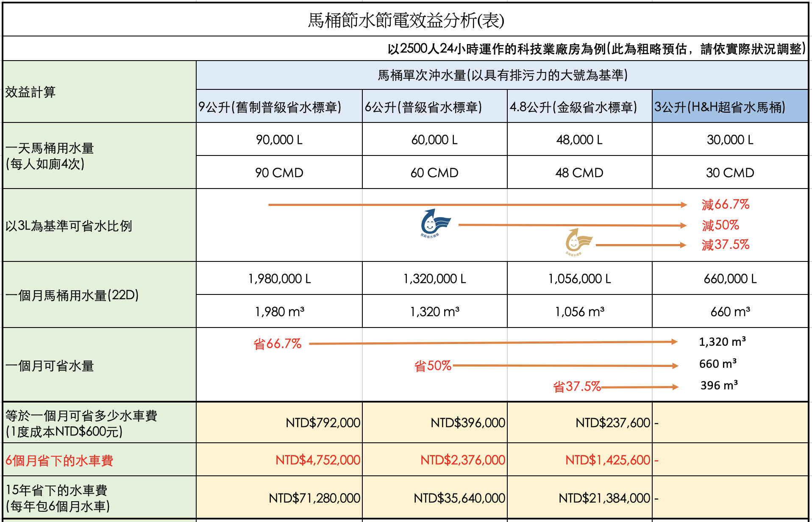Click the red 6個月省下的水車費 row label
This screenshot has width=812, height=522.
click(59, 461)
